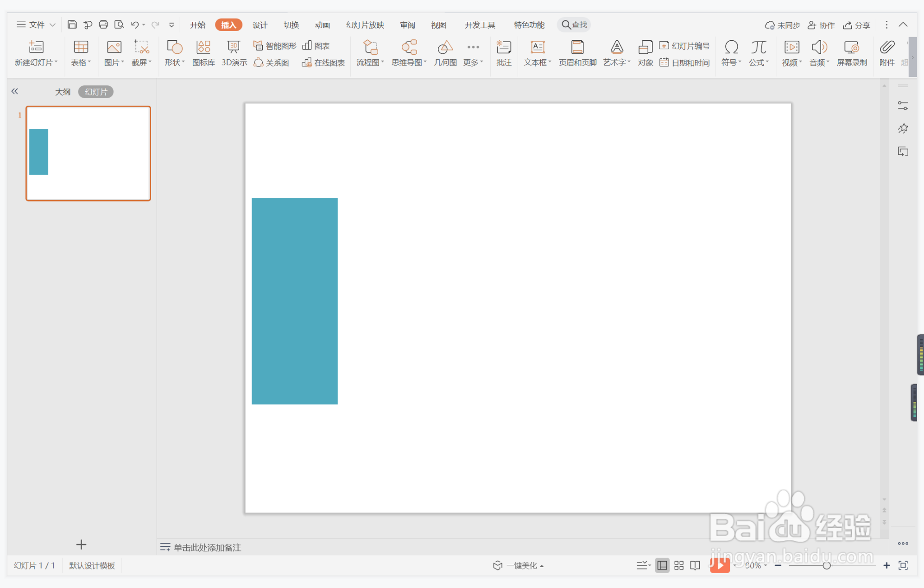Image resolution: width=924 pixels, height=588 pixels.
Task: Open the 设计 ribbon tab
Action: (x=259, y=25)
